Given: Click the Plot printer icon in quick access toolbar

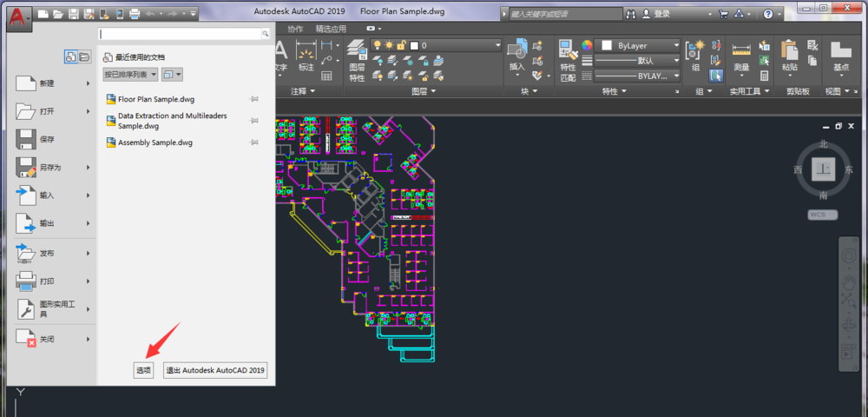Looking at the screenshot, I should coord(134,15).
